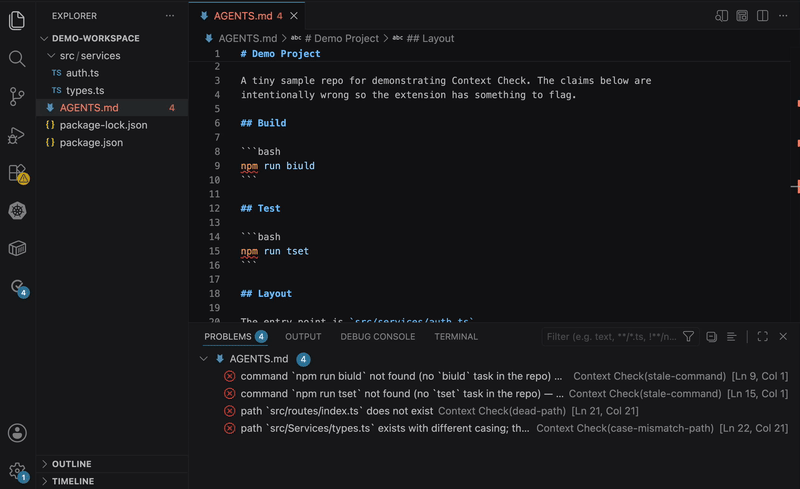800x489 pixels.
Task: Close the bottom panel
Action: click(x=783, y=336)
